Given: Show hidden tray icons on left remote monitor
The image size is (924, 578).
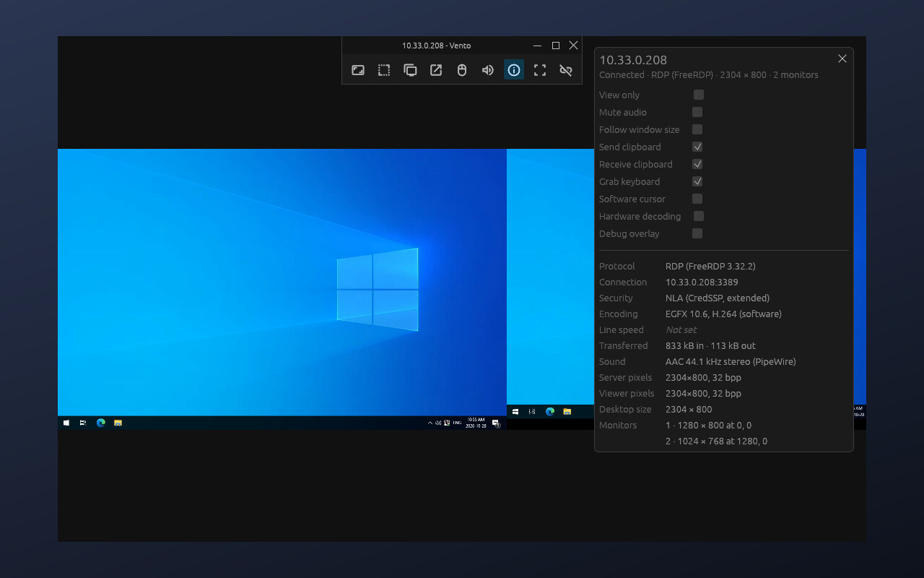Looking at the screenshot, I should coord(430,423).
